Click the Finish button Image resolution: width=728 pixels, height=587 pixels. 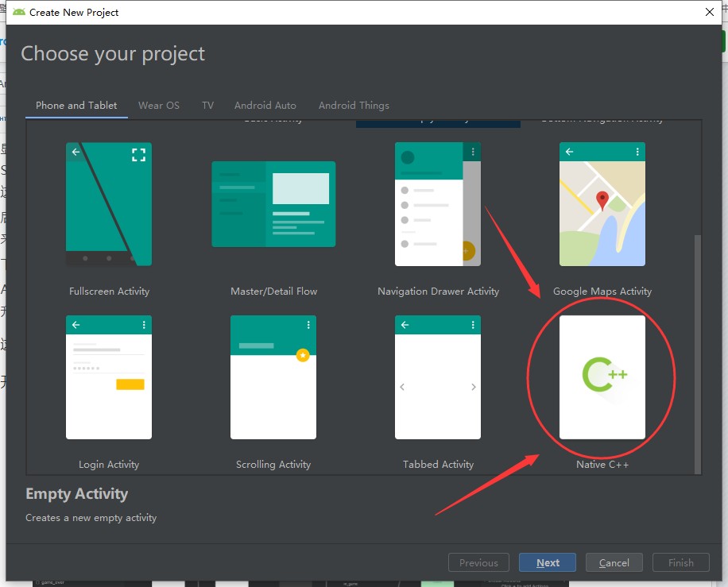[x=680, y=562]
